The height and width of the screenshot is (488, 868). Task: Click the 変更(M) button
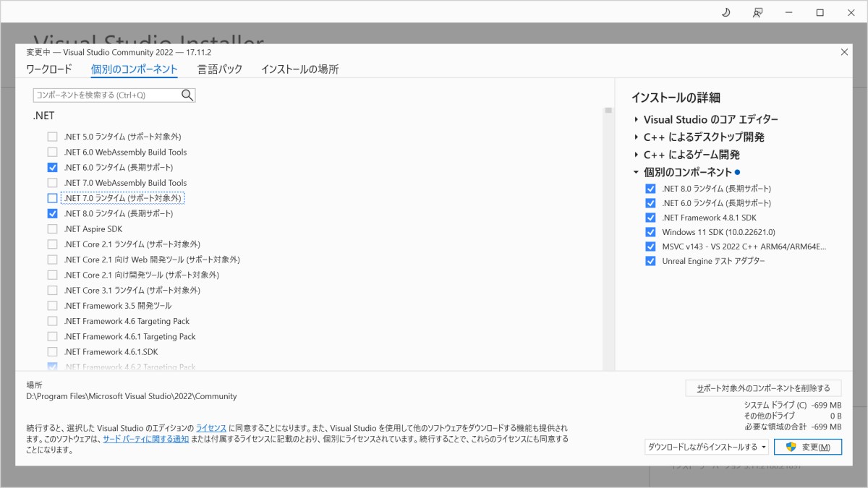(x=808, y=447)
